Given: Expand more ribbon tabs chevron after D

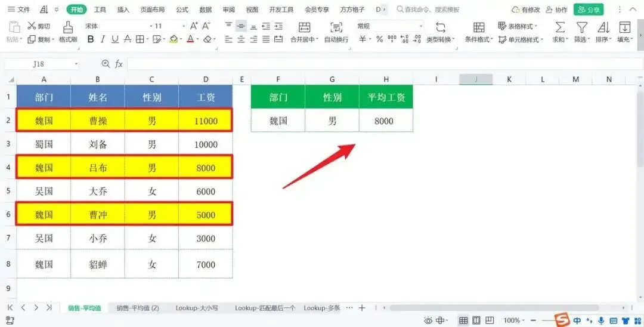Looking at the screenshot, I should click(x=385, y=9).
